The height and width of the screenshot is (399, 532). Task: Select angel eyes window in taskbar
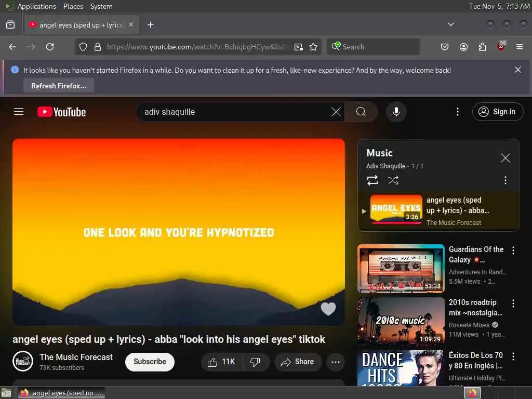[61, 393]
